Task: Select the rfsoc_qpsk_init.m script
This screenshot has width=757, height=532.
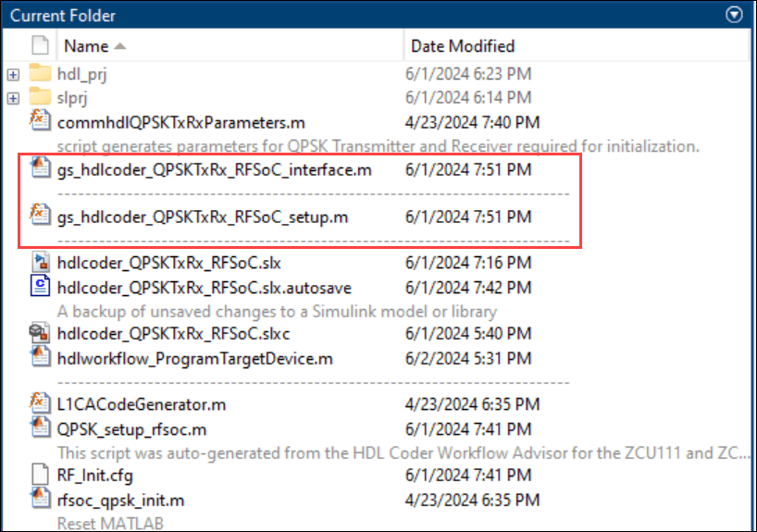Action: pyautogui.click(x=120, y=500)
